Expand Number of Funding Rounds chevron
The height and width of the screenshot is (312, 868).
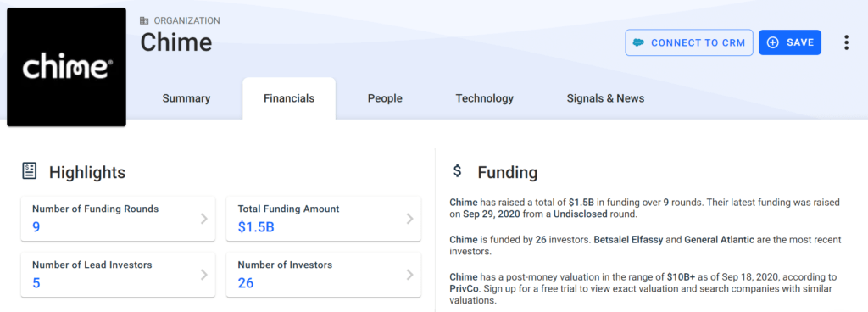(203, 219)
